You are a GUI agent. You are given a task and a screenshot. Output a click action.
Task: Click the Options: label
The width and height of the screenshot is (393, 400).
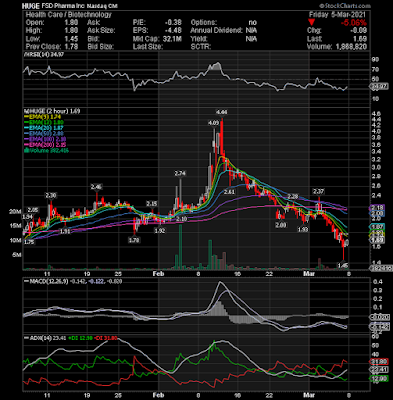pos(204,22)
